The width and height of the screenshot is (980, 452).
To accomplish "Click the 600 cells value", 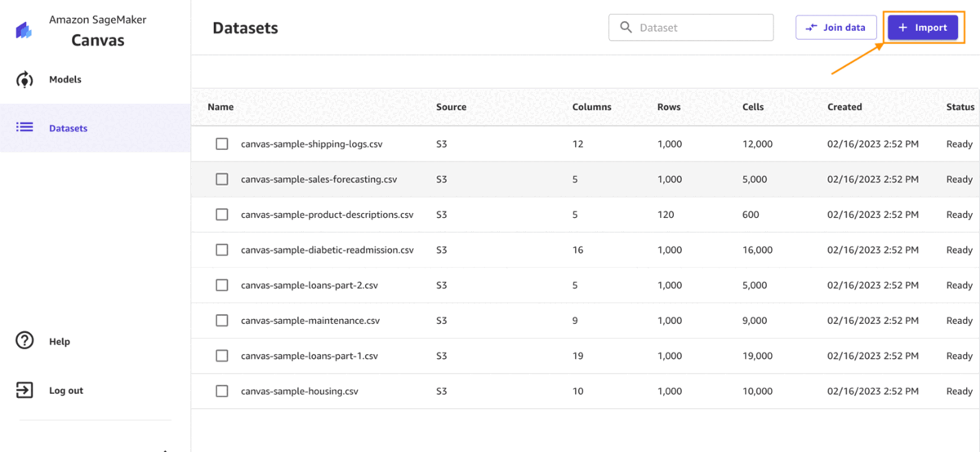I will pyautogui.click(x=751, y=215).
